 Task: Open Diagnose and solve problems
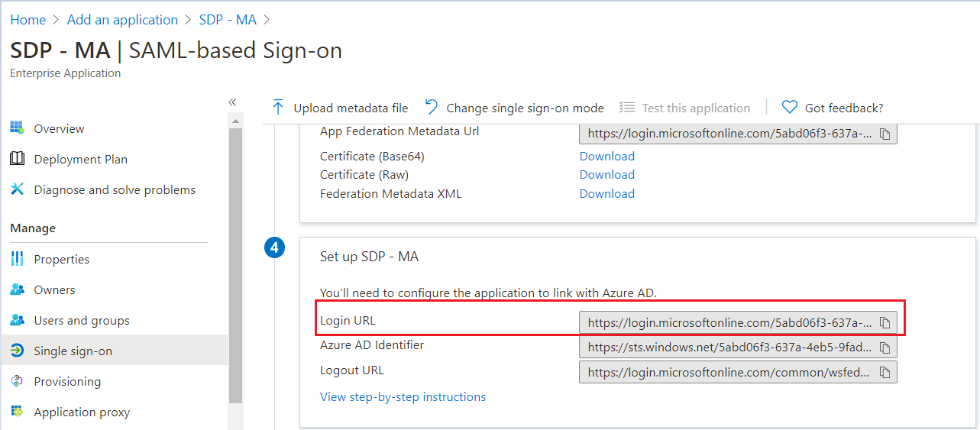pyautogui.click(x=115, y=189)
